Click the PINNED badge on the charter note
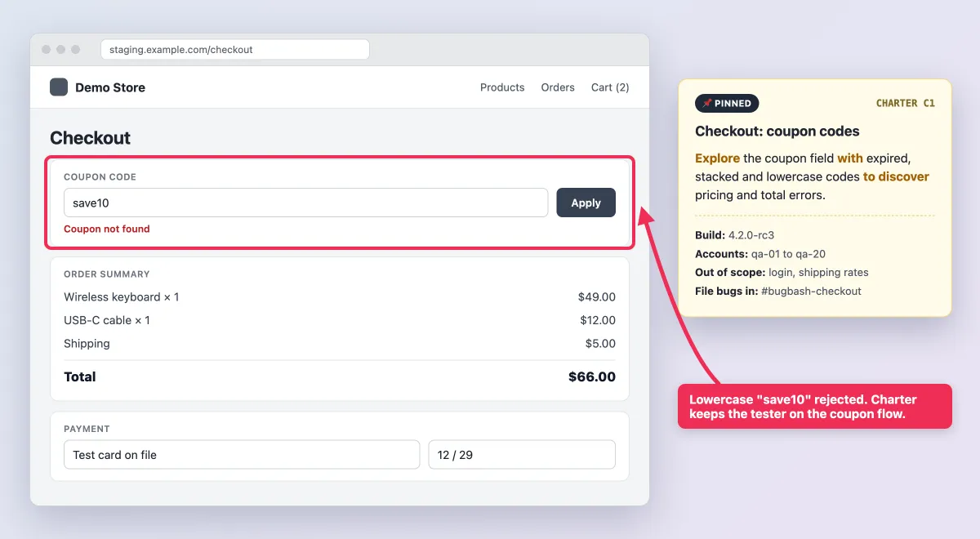Image resolution: width=980 pixels, height=539 pixels. coord(727,104)
